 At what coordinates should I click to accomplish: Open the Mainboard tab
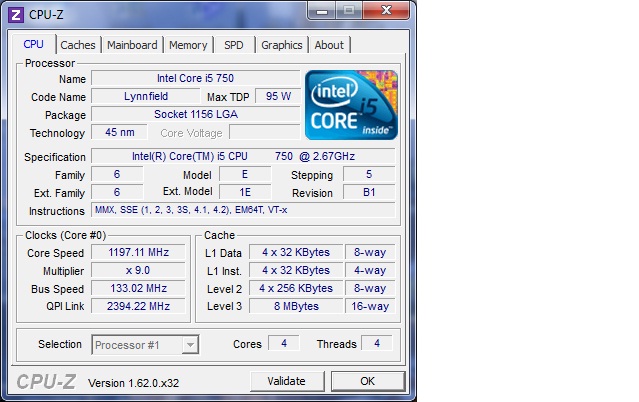click(x=132, y=45)
